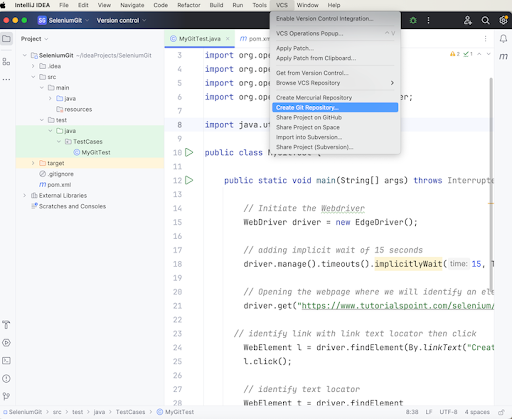Collapse the TestCases package
Image resolution: width=512 pixels, height=419 pixels.
coord(59,142)
